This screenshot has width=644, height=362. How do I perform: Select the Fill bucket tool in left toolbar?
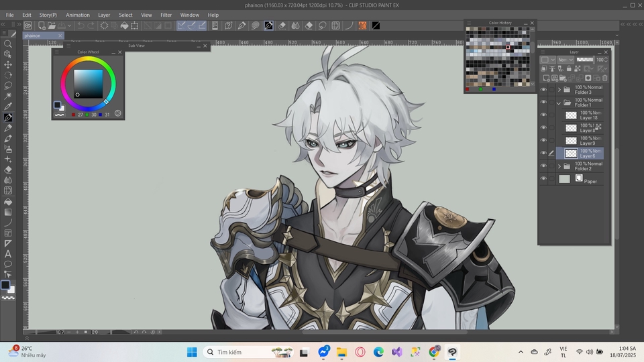[7, 202]
